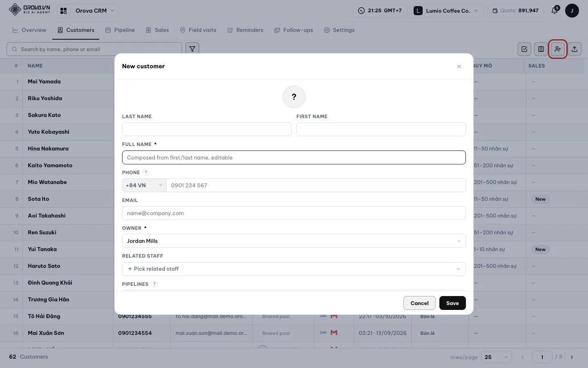Focus the Last Name input field
Viewport: 588px width, 368px height.
pos(207,129)
